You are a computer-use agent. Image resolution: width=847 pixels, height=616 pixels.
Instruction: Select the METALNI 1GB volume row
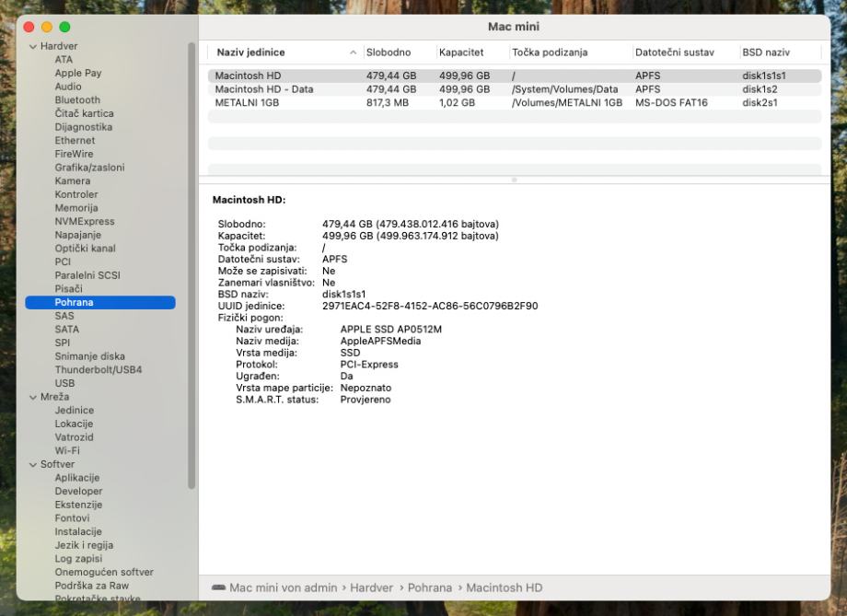point(247,103)
